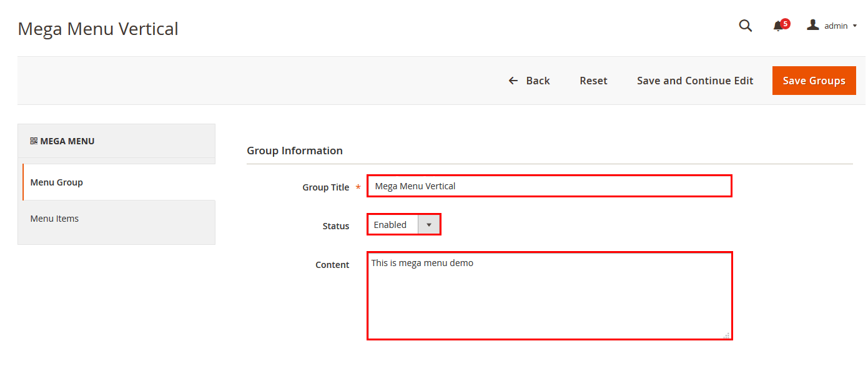This screenshot has height=391, width=868.
Task: Click the left arrow beside Back
Action: [513, 81]
